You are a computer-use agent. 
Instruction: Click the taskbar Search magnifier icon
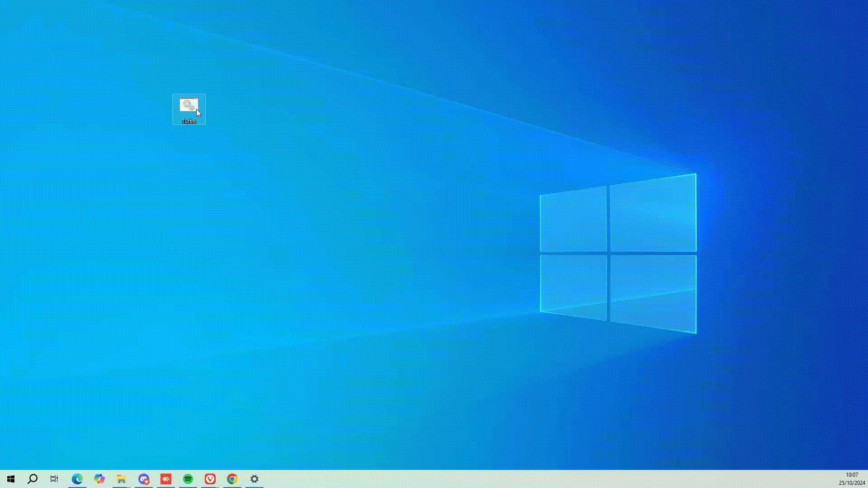coord(33,479)
